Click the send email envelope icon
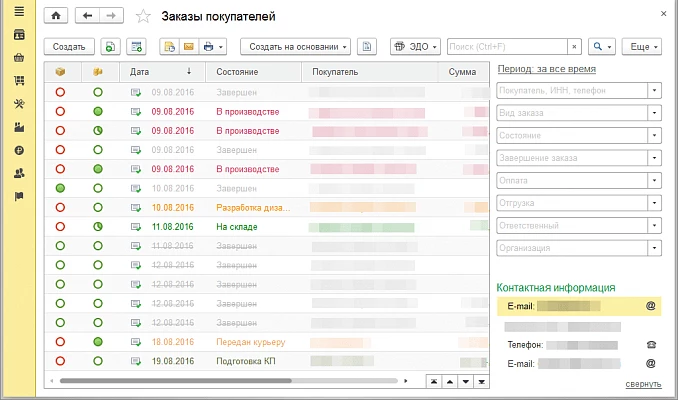This screenshot has width=678, height=400. pyautogui.click(x=189, y=47)
